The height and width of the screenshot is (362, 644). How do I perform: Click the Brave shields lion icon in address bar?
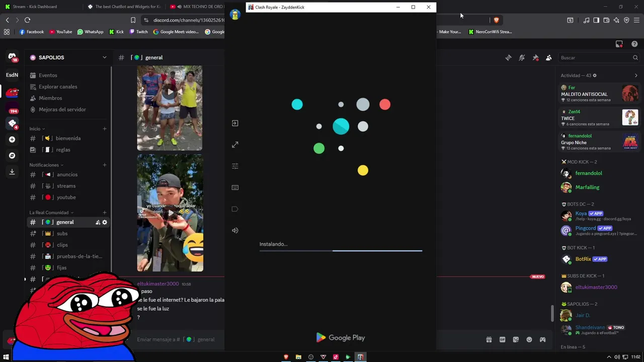(x=496, y=20)
